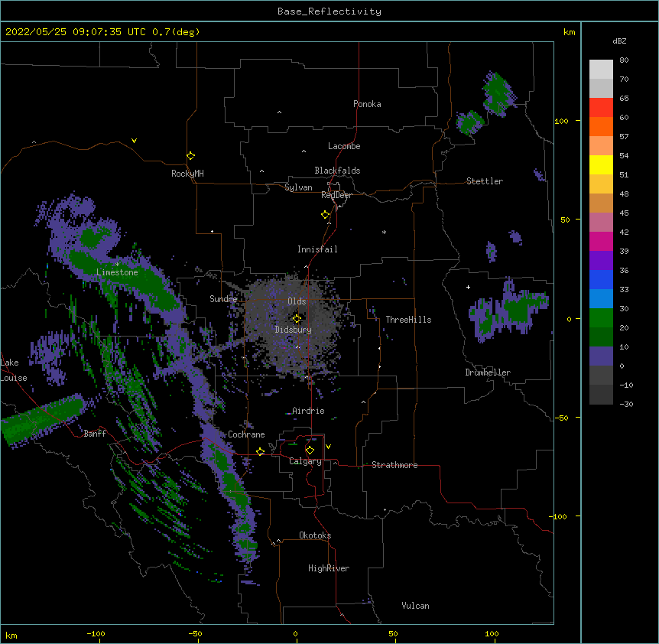Viewport: 659px width, 644px height.
Task: Pick the magenta 42 dBZ legend swatch
Action: coord(601,241)
